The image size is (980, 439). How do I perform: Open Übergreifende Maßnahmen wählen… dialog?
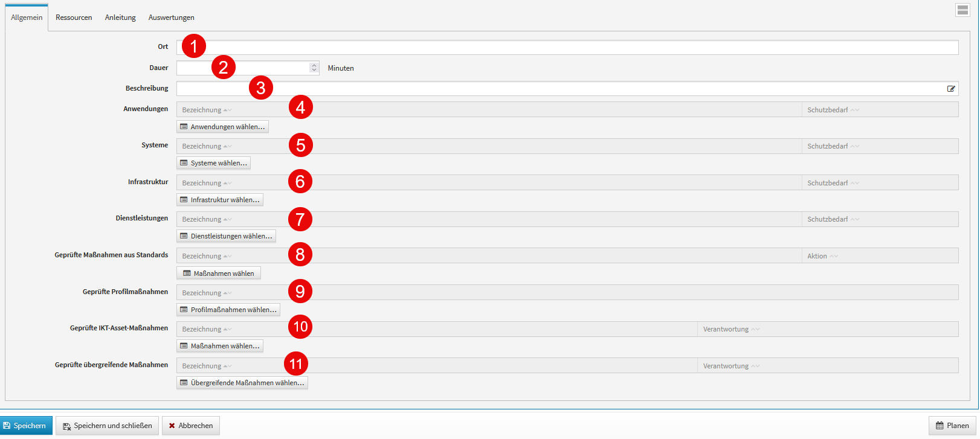(242, 383)
